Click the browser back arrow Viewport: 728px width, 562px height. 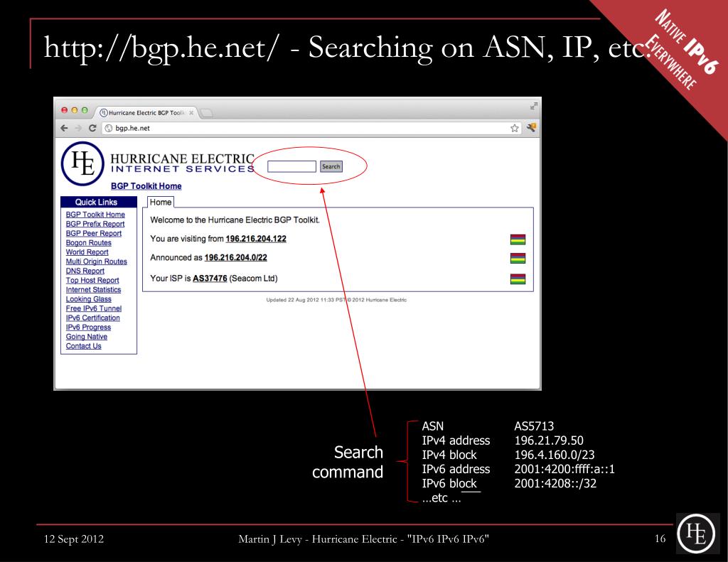point(64,128)
